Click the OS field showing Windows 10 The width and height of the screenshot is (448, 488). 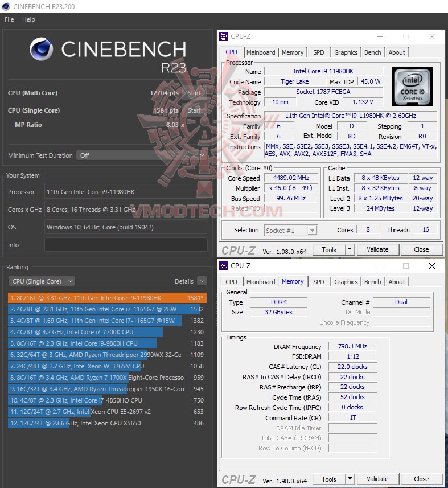click(x=126, y=227)
